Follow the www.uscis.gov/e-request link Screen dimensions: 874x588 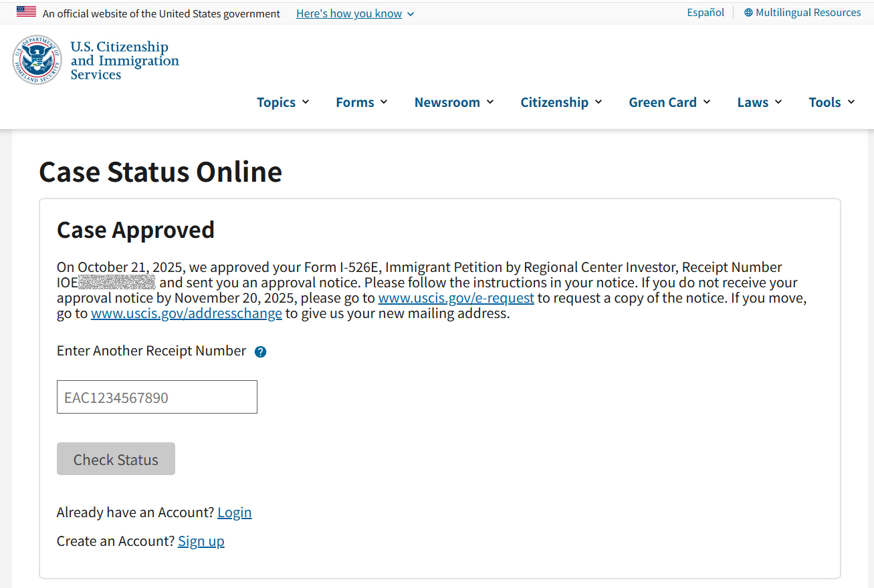click(x=456, y=298)
